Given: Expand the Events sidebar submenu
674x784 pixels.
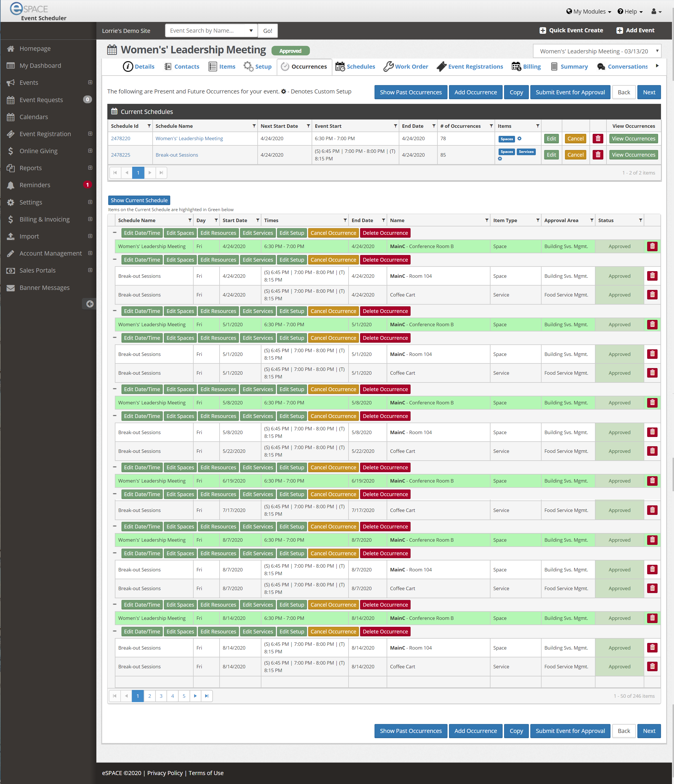Looking at the screenshot, I should tap(90, 82).
